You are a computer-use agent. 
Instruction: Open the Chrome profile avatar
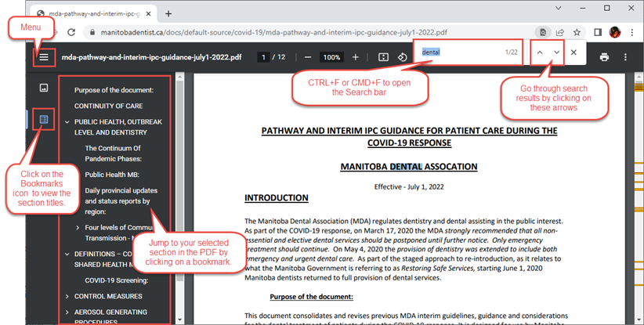(615, 32)
